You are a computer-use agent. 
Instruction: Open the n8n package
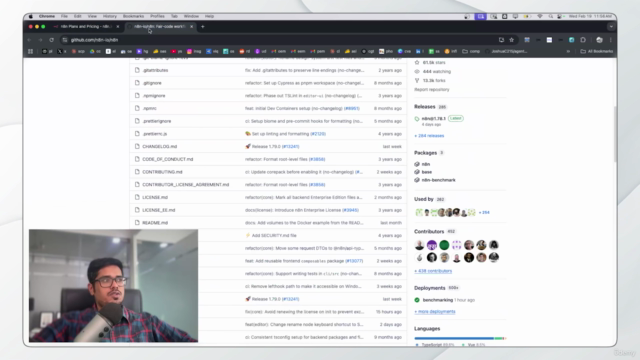426,164
